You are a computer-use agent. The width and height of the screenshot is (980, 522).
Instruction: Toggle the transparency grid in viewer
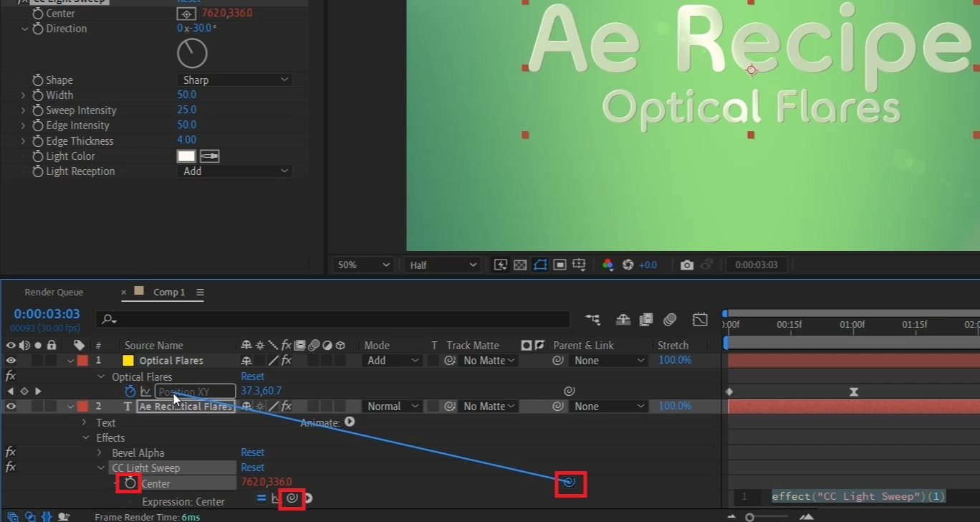click(x=520, y=265)
